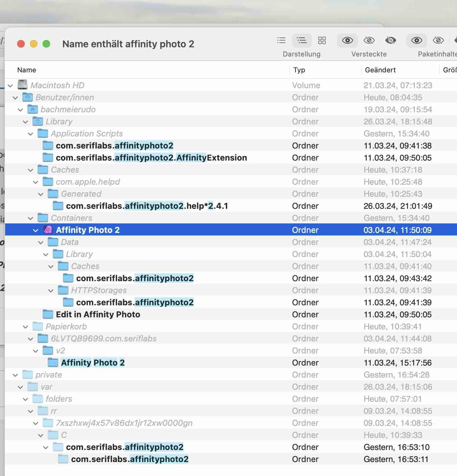Click the Generated folder icon
The width and height of the screenshot is (457, 476).
tap(53, 194)
